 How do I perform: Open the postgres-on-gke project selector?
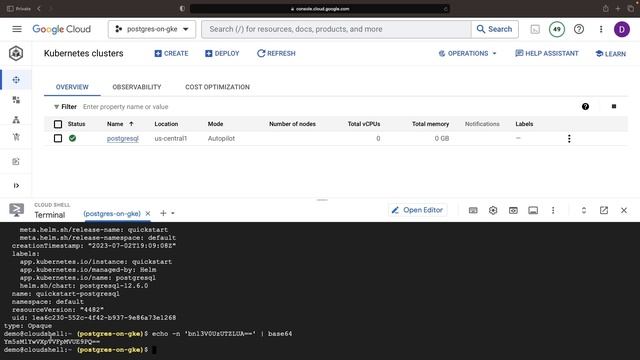(152, 29)
